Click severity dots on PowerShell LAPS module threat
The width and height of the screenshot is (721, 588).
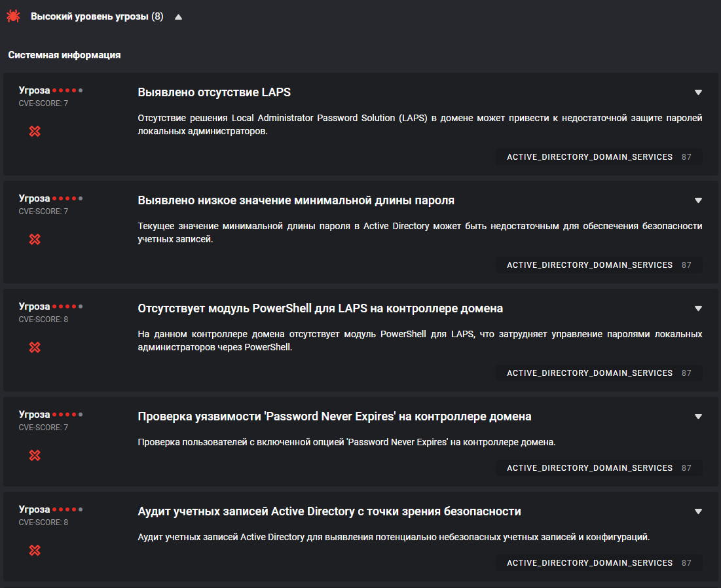(x=67, y=306)
